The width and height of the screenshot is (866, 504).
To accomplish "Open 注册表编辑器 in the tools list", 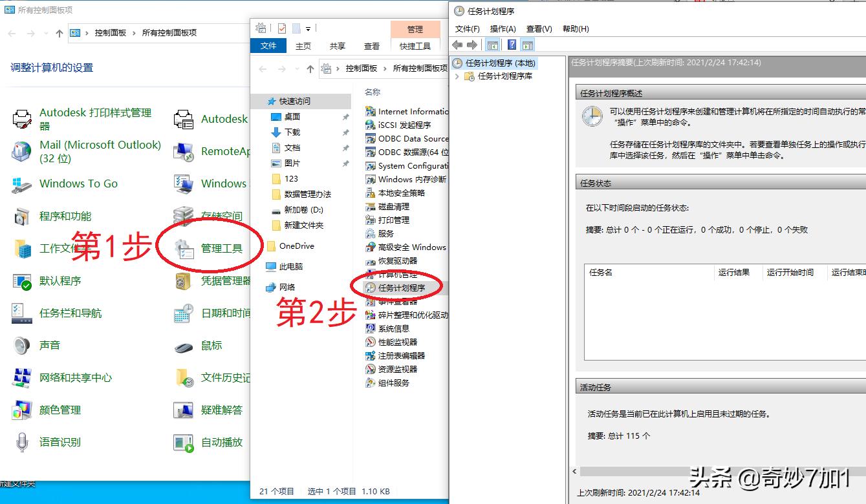I will pyautogui.click(x=402, y=355).
